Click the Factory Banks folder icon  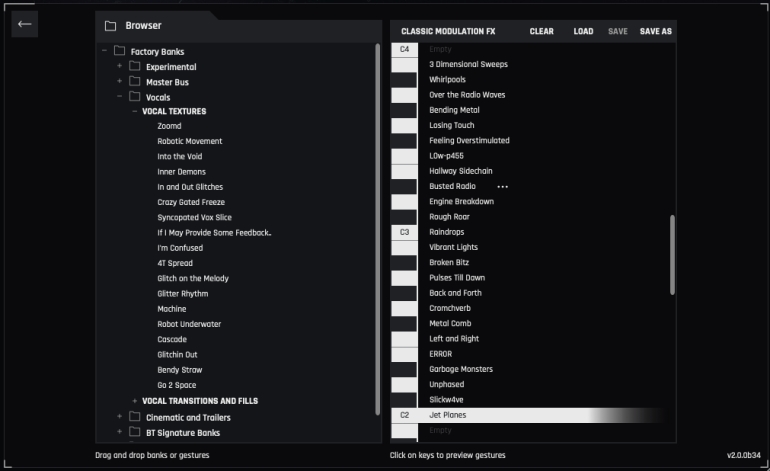click(119, 51)
